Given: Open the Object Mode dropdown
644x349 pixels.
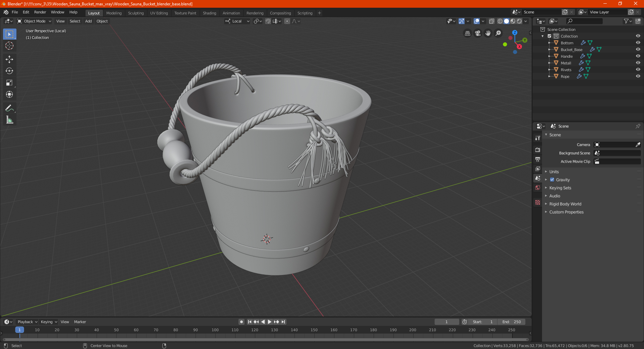Looking at the screenshot, I should coord(34,21).
